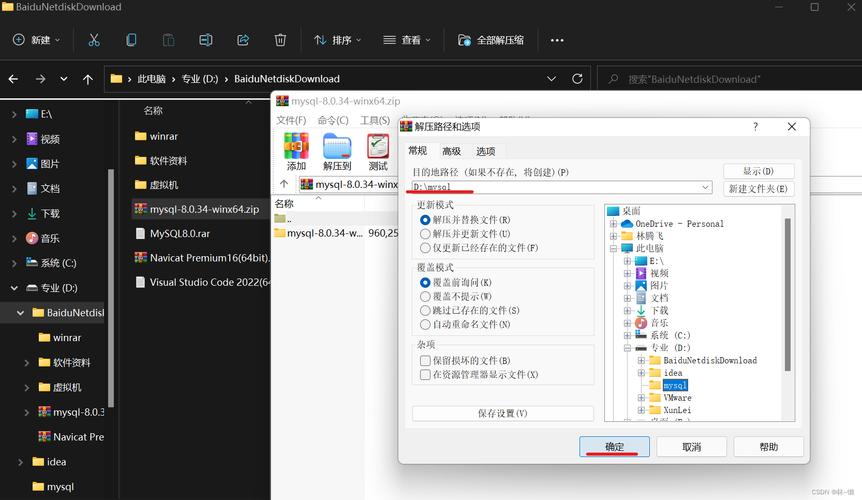Go up one folder level in Explorer

pyautogui.click(x=87, y=79)
